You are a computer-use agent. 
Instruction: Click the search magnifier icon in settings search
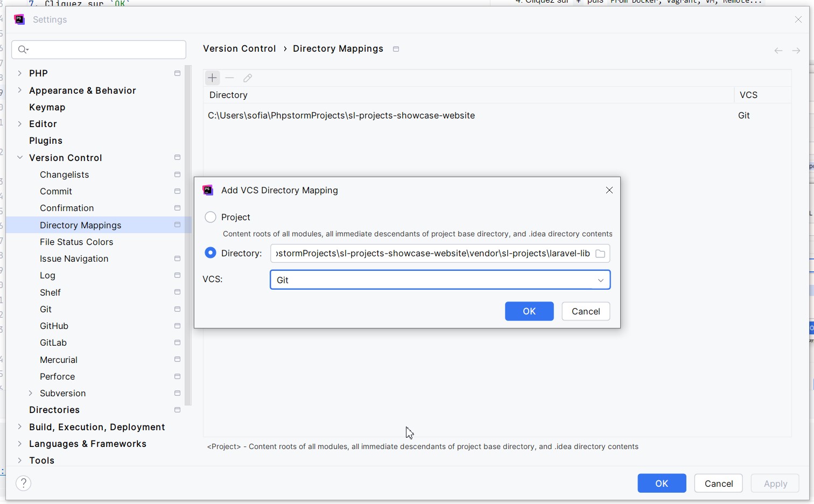23,50
